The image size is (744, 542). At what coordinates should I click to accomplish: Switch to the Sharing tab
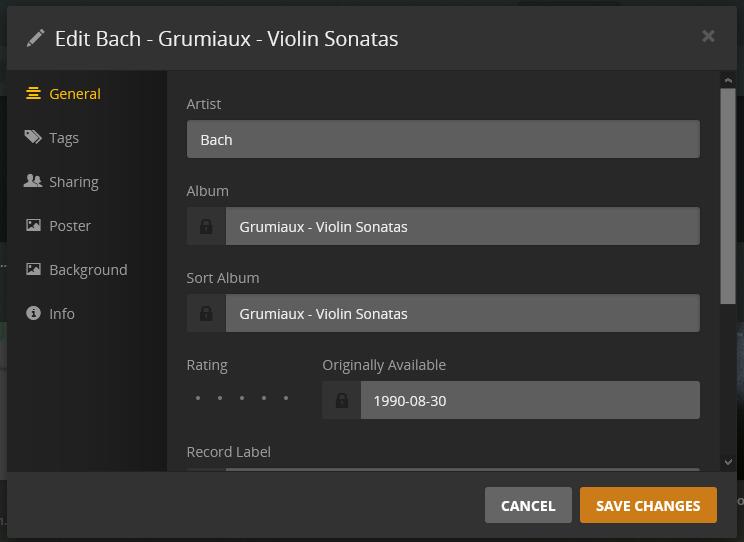click(73, 182)
